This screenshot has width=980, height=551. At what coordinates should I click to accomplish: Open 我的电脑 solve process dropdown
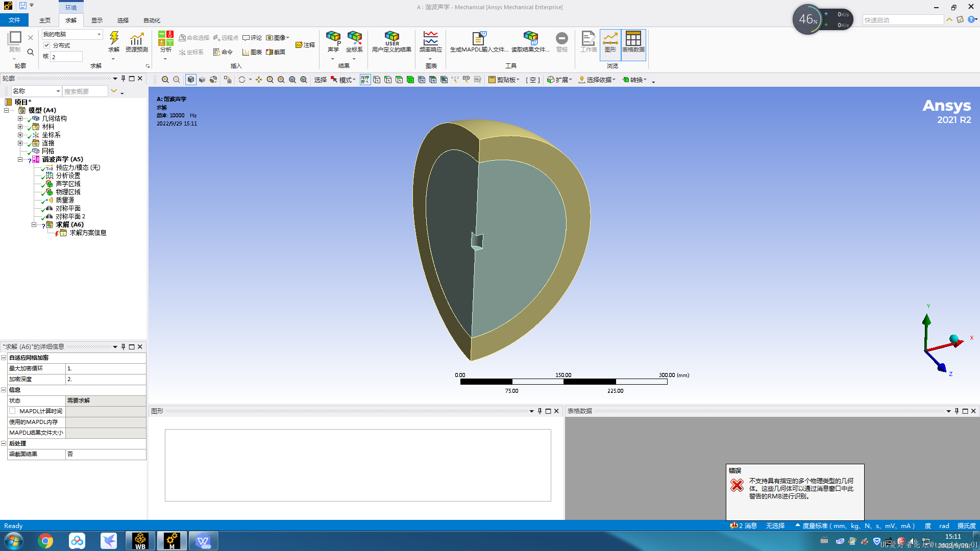click(72, 34)
